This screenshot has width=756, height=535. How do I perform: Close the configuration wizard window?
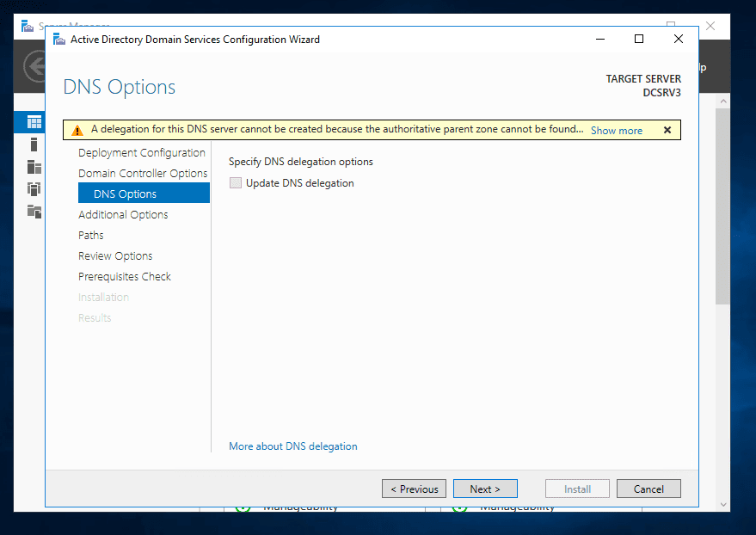pos(679,39)
